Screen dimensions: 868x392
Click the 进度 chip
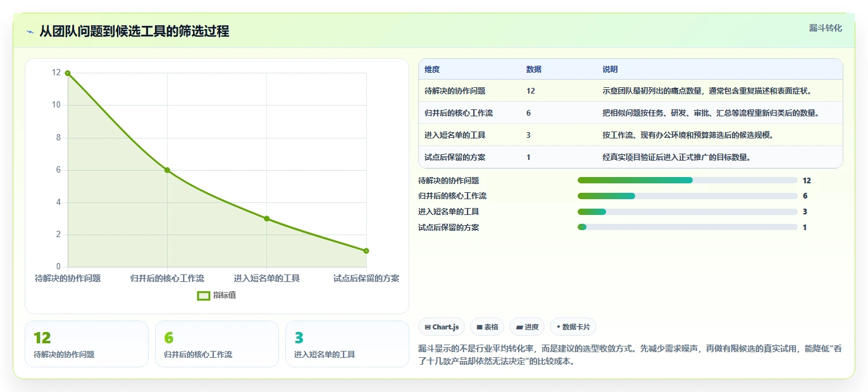(x=527, y=327)
